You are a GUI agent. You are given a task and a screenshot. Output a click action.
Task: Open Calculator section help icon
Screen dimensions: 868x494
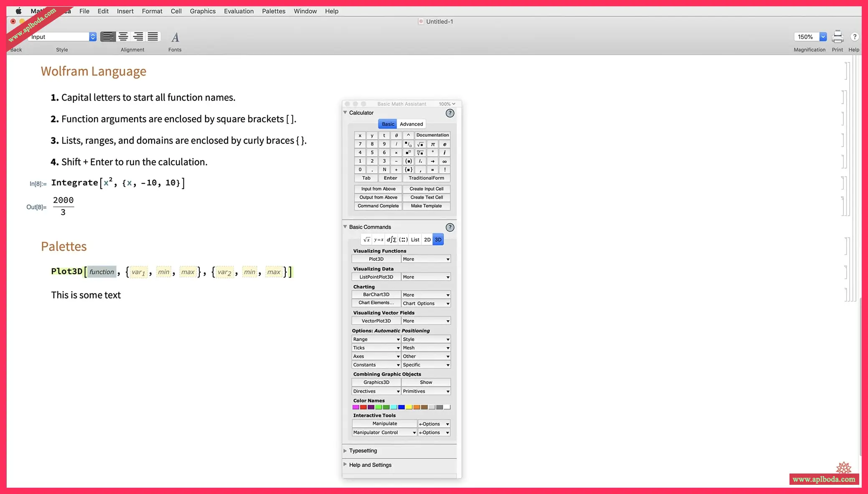click(449, 113)
